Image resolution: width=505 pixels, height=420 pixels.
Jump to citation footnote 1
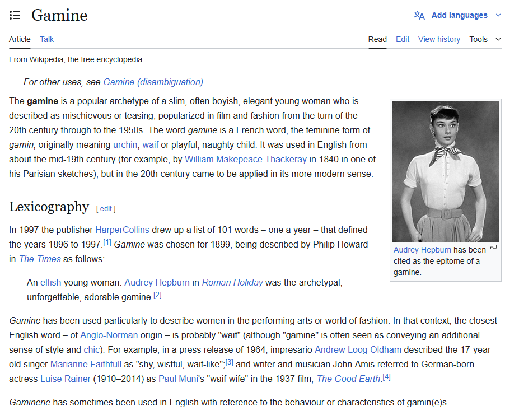pyautogui.click(x=107, y=242)
